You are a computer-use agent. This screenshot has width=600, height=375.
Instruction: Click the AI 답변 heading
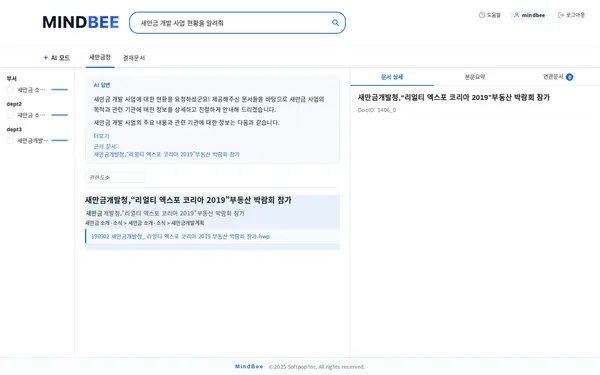(102, 85)
